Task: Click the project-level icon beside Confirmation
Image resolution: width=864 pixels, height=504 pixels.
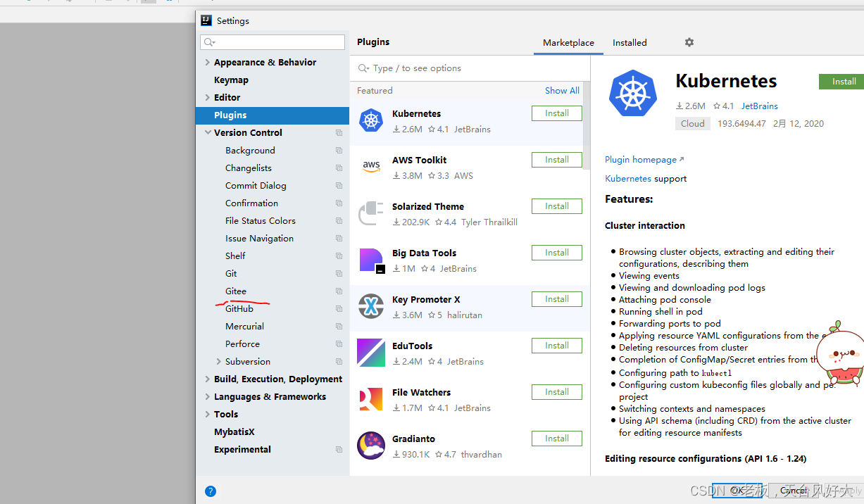Action: [x=339, y=203]
